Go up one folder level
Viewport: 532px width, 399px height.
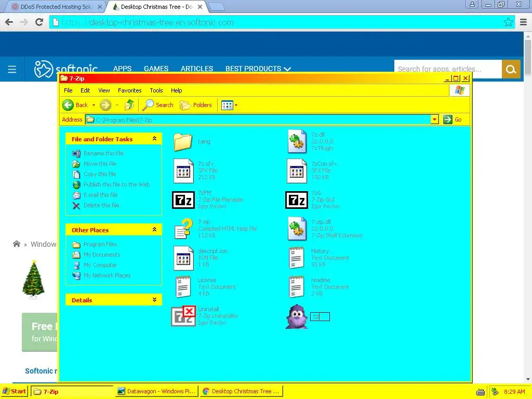pos(129,105)
